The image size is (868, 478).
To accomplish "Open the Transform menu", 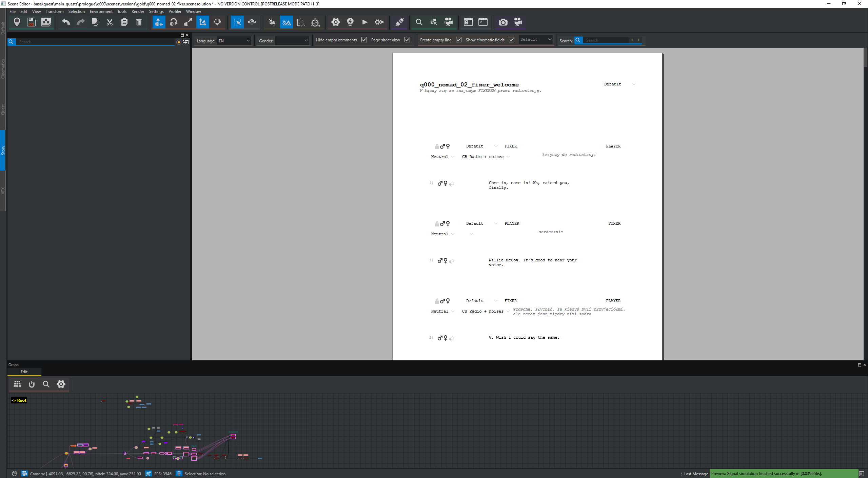I will [x=55, y=12].
